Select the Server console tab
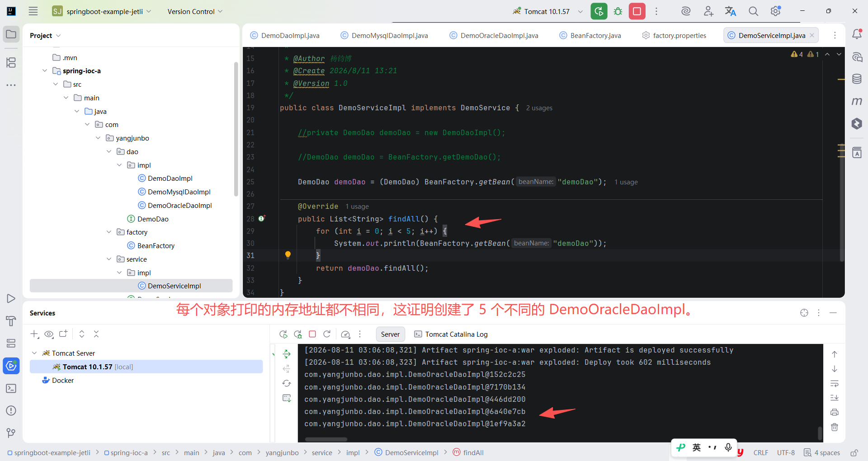 [390, 334]
